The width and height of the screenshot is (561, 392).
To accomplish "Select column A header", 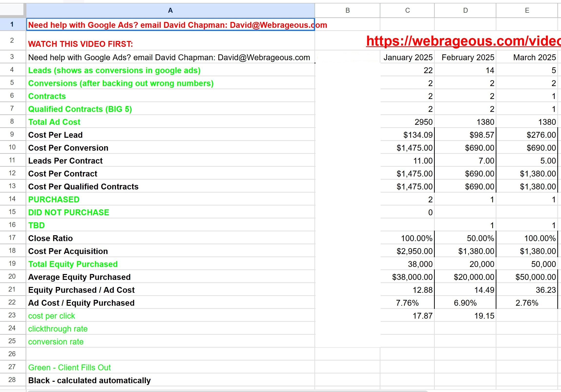I will click(x=170, y=10).
